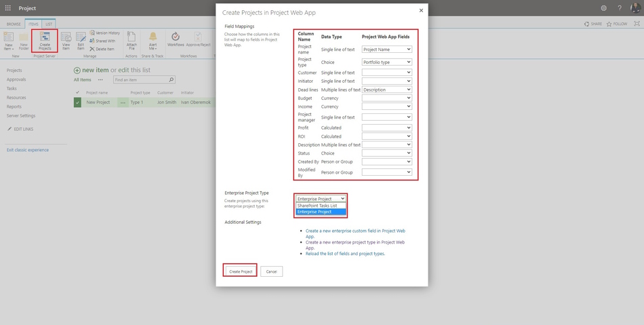The image size is (644, 325).
Task: Click the Enterprise Project Type combo box
Action: tap(321, 198)
